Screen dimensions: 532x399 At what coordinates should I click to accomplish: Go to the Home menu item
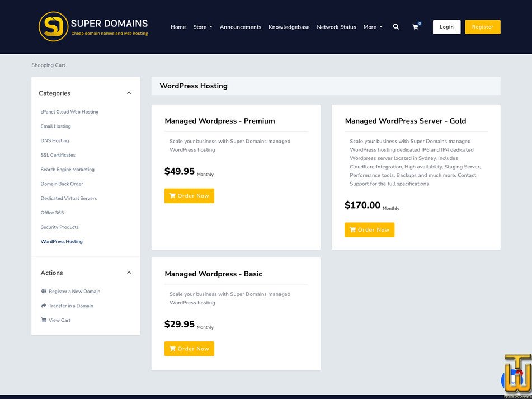pyautogui.click(x=178, y=27)
